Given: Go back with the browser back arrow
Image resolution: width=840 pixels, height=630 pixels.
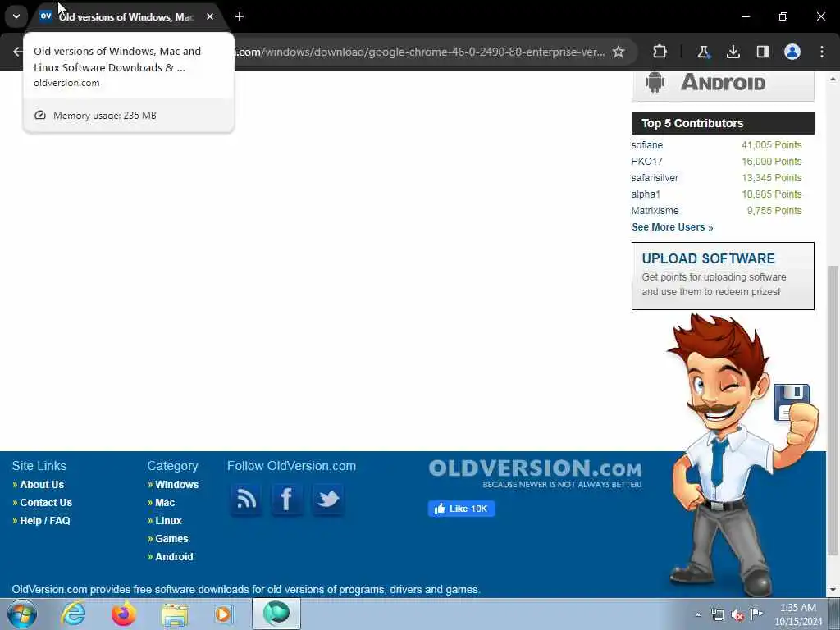Looking at the screenshot, I should (18, 52).
